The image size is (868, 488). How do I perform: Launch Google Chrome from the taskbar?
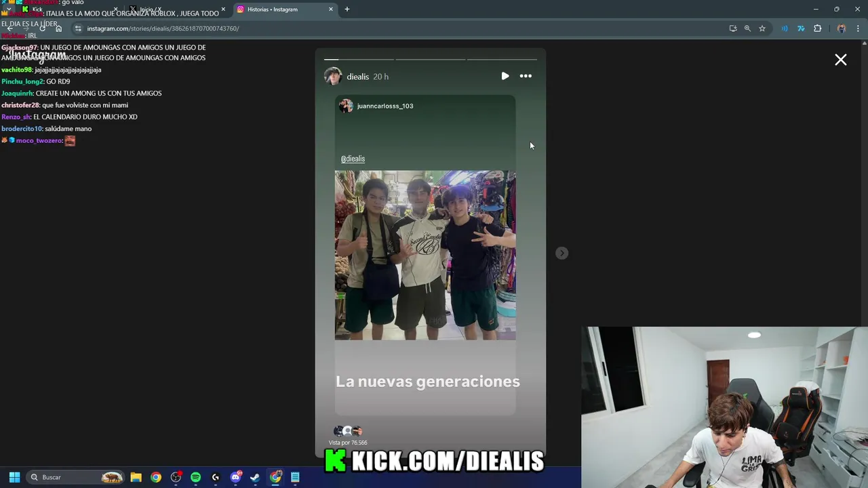point(156,477)
